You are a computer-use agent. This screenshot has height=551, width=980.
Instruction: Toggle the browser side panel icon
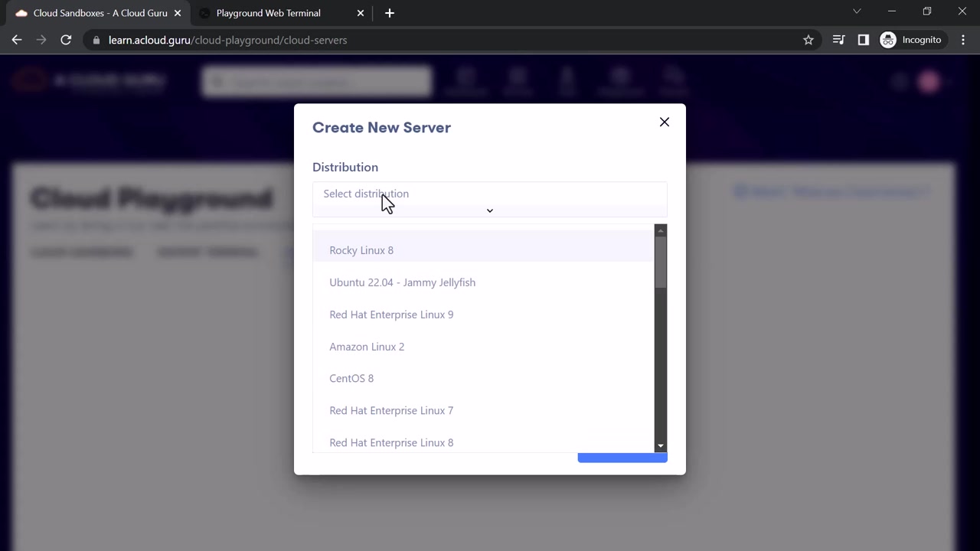pyautogui.click(x=864, y=40)
